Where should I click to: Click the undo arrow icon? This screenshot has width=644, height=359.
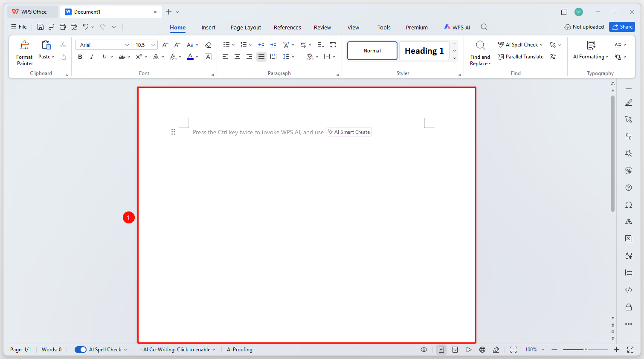point(86,27)
